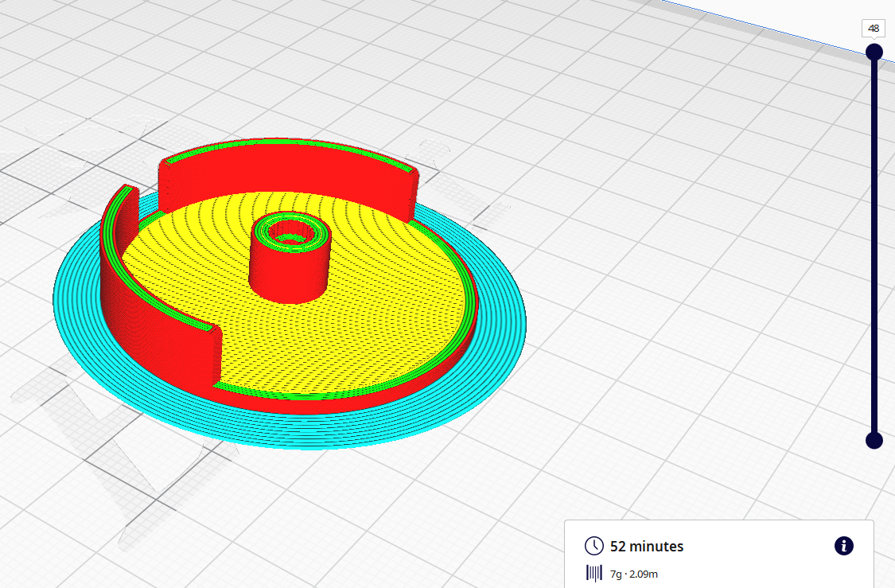The image size is (895, 588).
Task: Click the 48 layer indicator box above the slider
Action: point(873,28)
